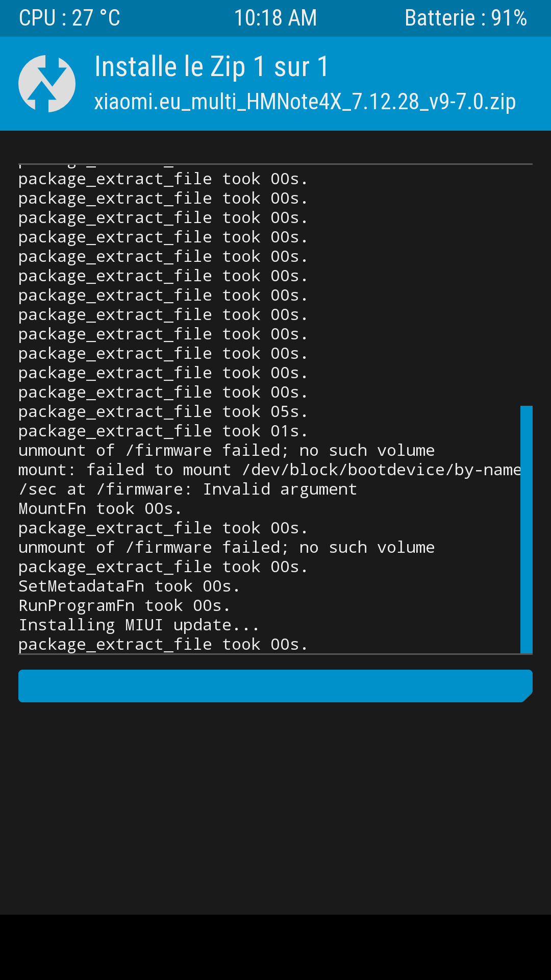Image resolution: width=551 pixels, height=980 pixels.
Task: Click the folded corner of progress bar
Action: tap(528, 697)
